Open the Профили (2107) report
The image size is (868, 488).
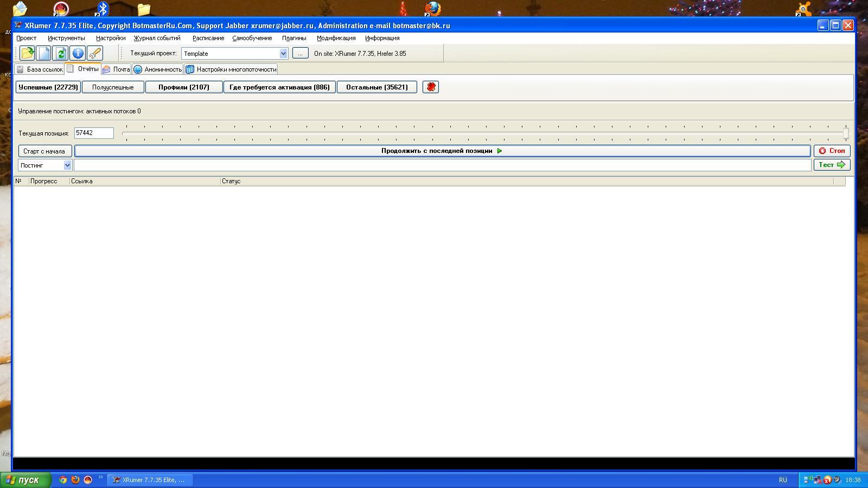[x=184, y=87]
